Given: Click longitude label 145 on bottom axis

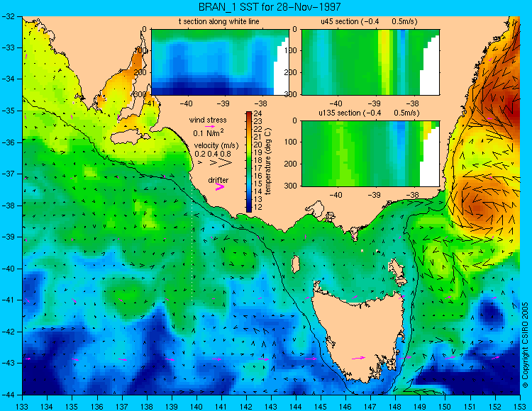Looking at the screenshot, I should (x=321, y=406).
